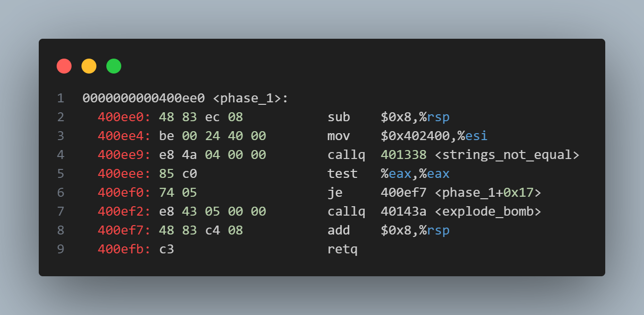
Task: Click the test instruction mnemonic
Action: 342,174
